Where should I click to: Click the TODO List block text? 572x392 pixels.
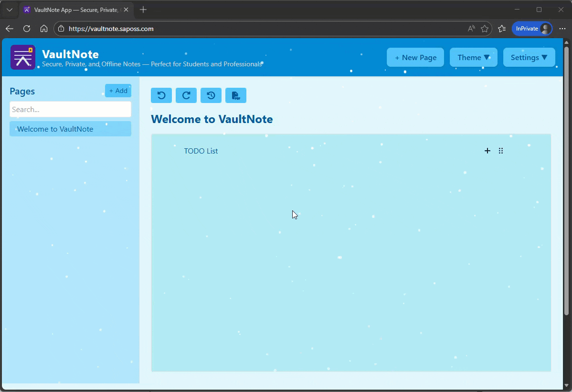[201, 151]
